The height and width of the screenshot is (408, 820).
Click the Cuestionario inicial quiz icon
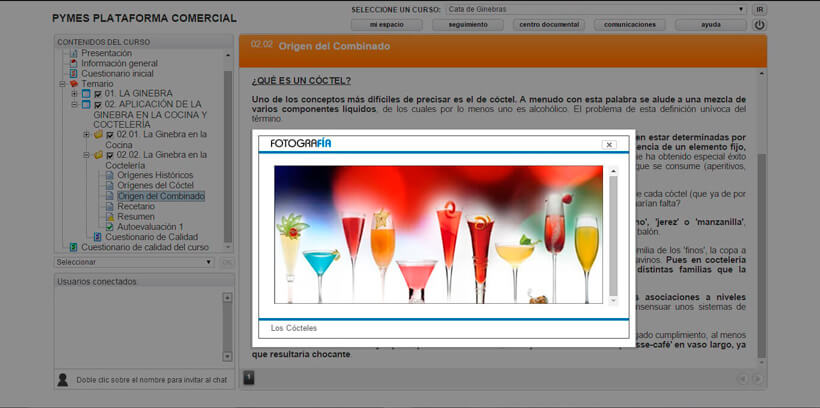pos(74,74)
